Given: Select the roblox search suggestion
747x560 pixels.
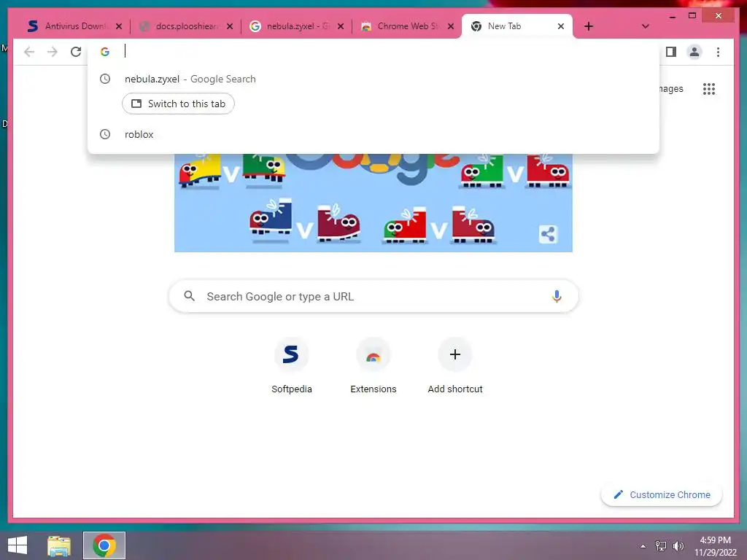Looking at the screenshot, I should tap(373, 134).
